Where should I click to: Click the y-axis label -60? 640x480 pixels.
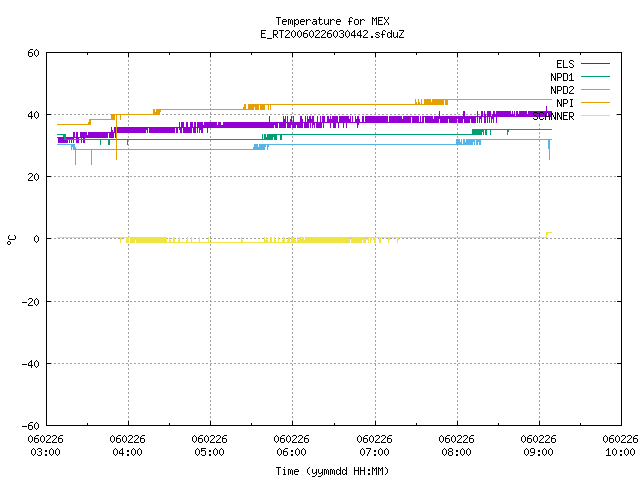pyautogui.click(x=31, y=426)
